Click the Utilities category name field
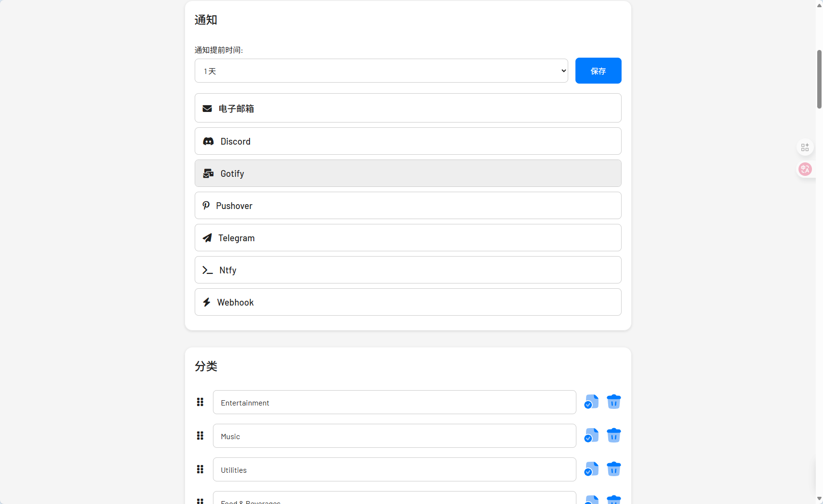 coord(394,469)
